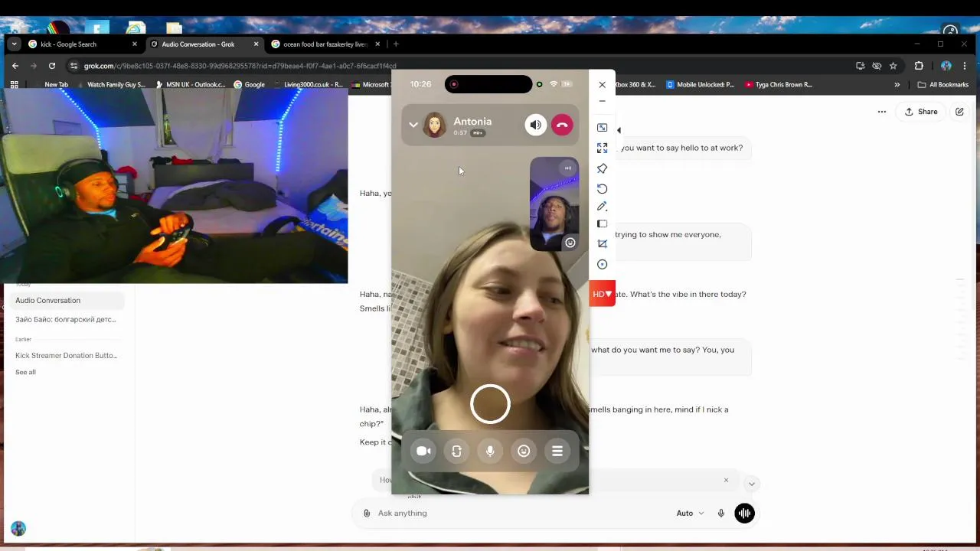Select the pencil annotate tool
The height and width of the screenshot is (551, 980).
click(603, 207)
